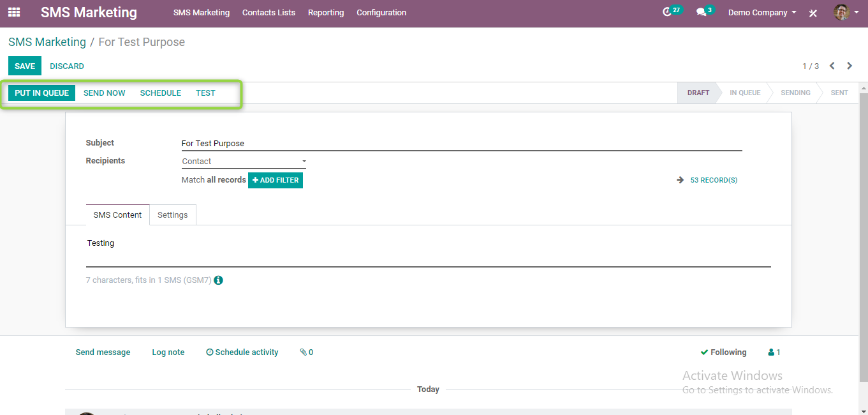Click Schedule activity in the chatter

click(x=242, y=352)
